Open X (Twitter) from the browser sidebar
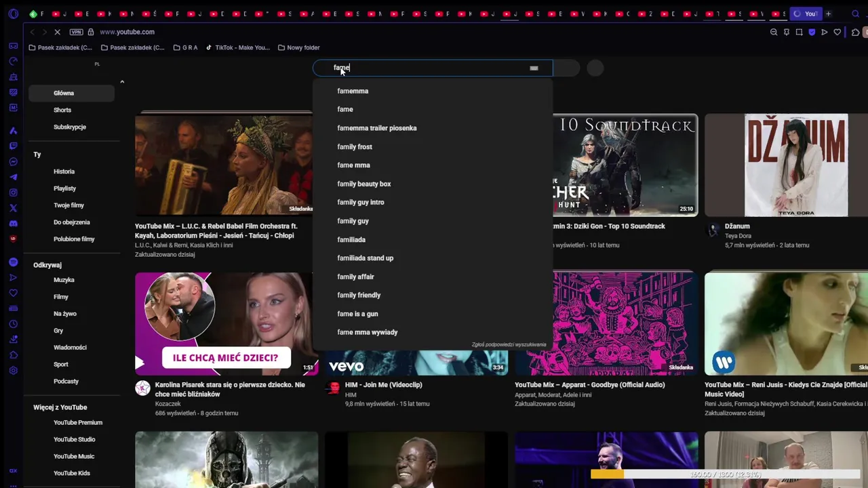The height and width of the screenshot is (488, 868). click(14, 208)
